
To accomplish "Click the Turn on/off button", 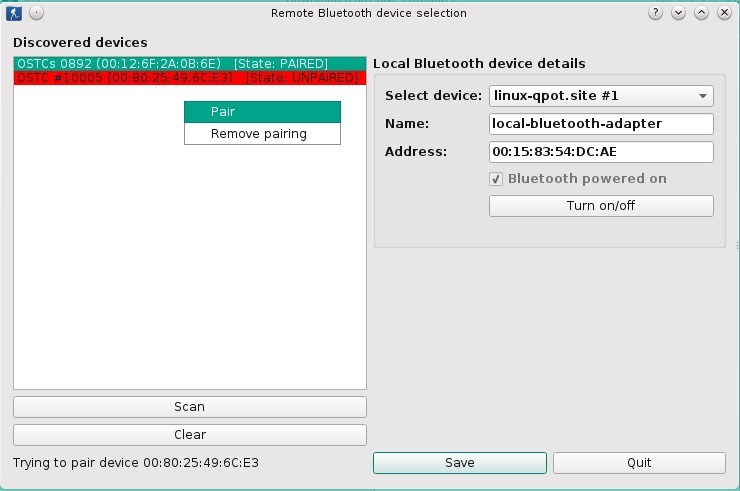I will tap(601, 206).
